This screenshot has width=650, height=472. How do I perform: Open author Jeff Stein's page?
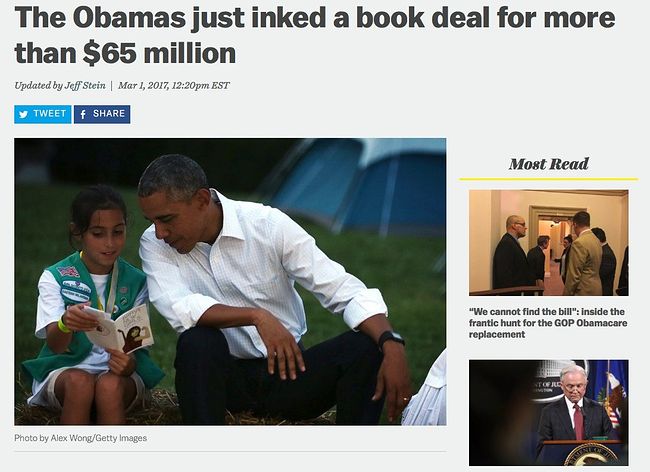click(x=85, y=85)
